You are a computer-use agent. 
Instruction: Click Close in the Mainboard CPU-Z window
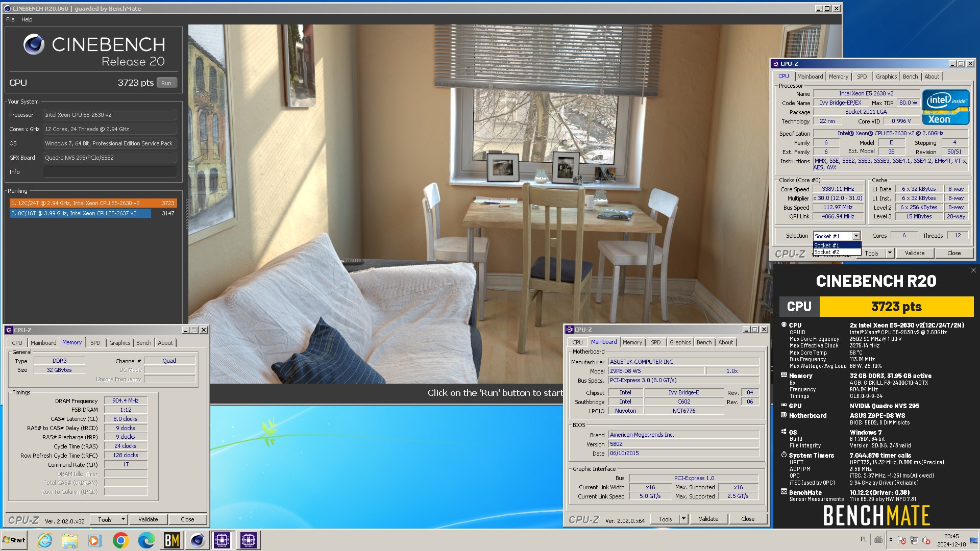click(x=748, y=519)
